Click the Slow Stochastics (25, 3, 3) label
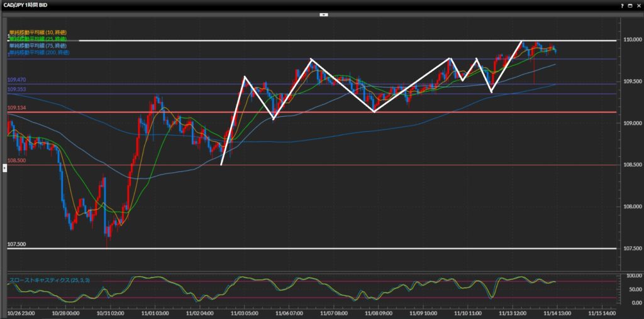The image size is (644, 319). 44,279
